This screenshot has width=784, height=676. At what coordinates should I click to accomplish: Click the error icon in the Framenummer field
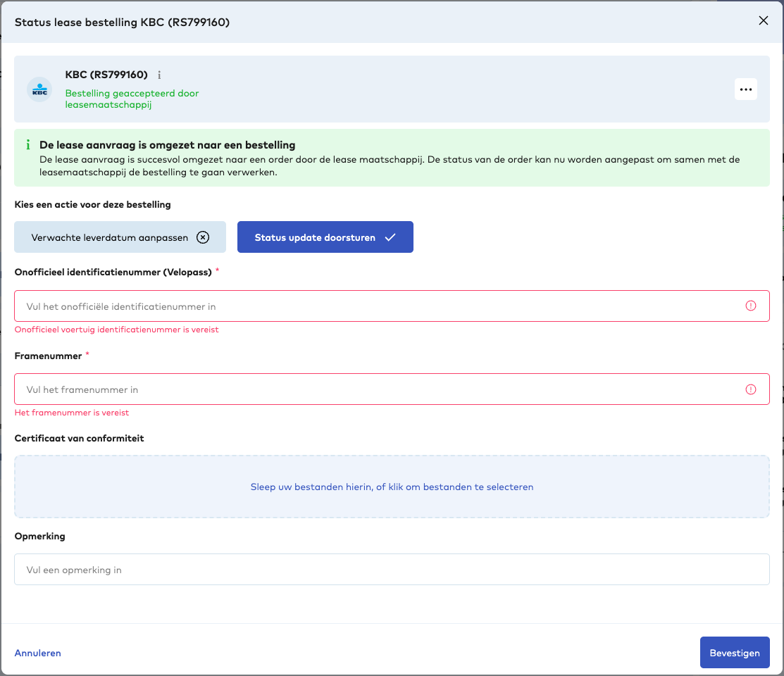[750, 389]
